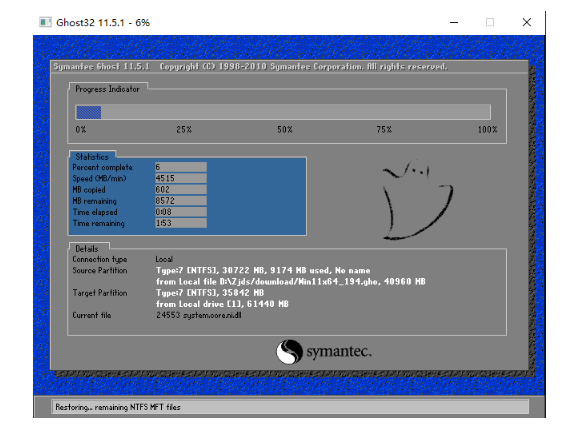Viewport: 566px width, 424px height.
Task: Maximize the Ghost32 window
Action: [x=490, y=22]
